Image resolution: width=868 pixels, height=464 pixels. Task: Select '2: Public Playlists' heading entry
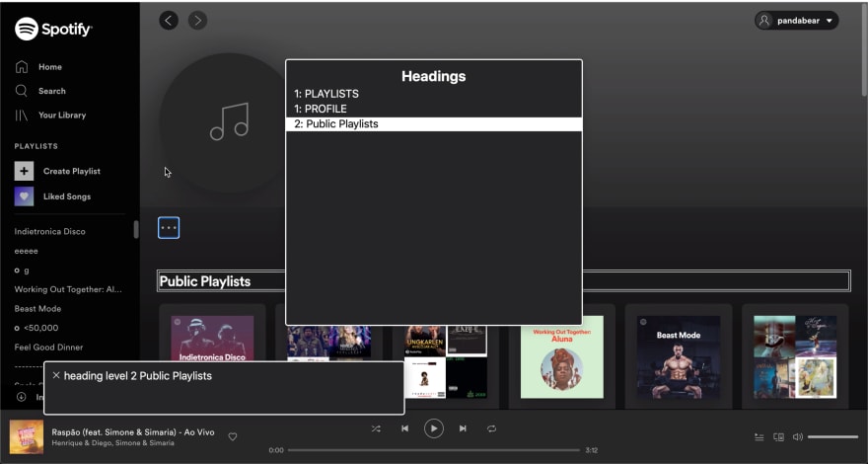point(433,124)
